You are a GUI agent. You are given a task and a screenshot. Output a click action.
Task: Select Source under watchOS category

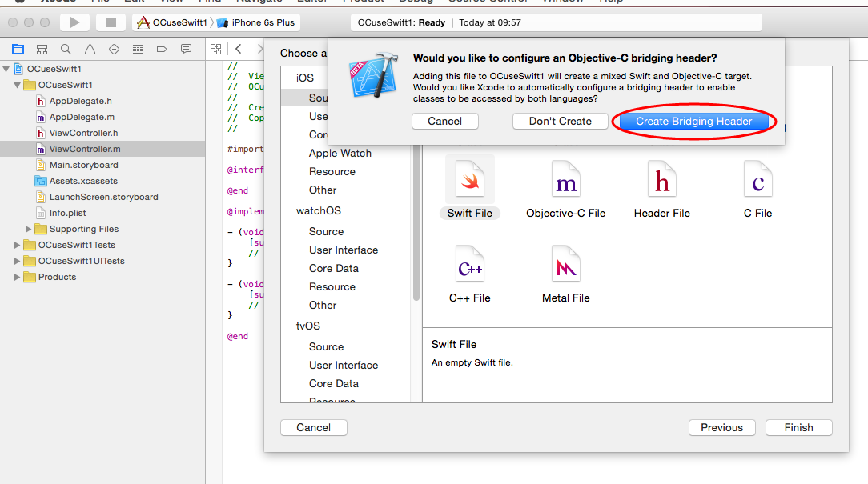point(326,232)
